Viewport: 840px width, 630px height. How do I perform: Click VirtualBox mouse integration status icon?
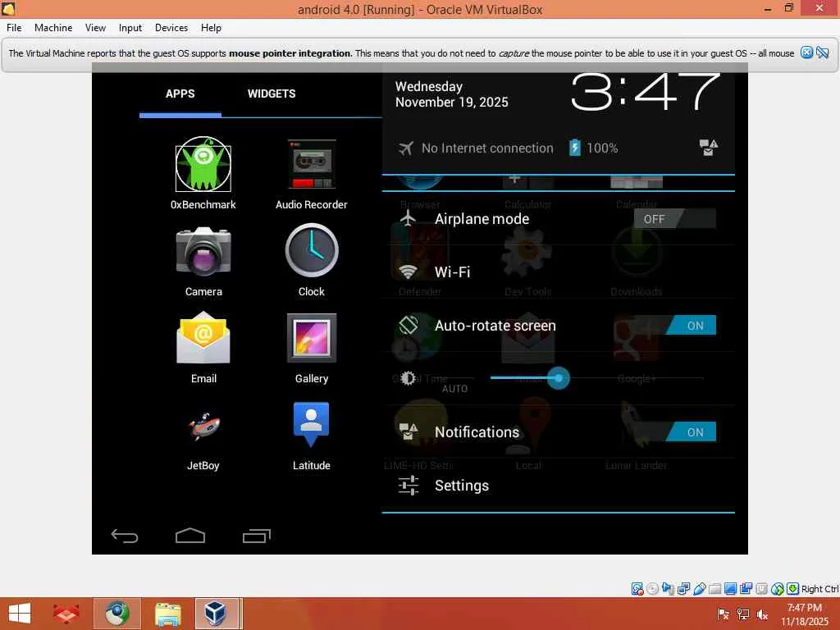pos(778,589)
